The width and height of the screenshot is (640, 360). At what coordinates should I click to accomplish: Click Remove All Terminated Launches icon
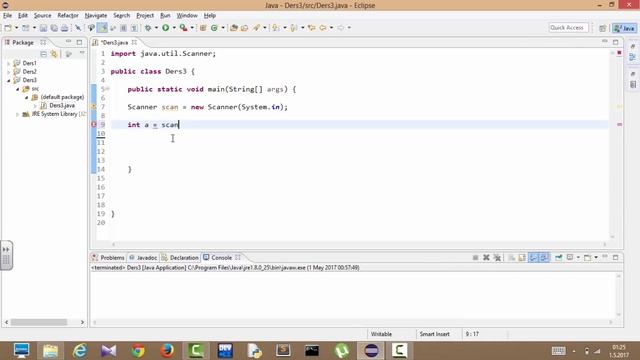[x=497, y=258]
